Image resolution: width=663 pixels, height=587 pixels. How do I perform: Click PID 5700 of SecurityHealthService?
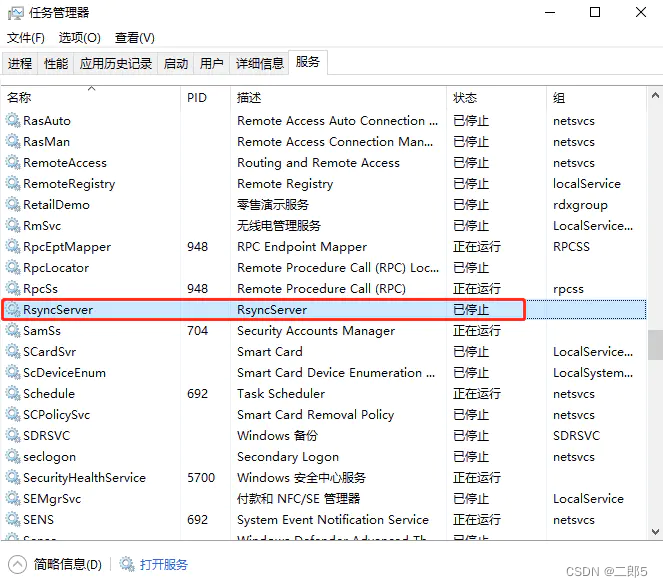coord(201,477)
